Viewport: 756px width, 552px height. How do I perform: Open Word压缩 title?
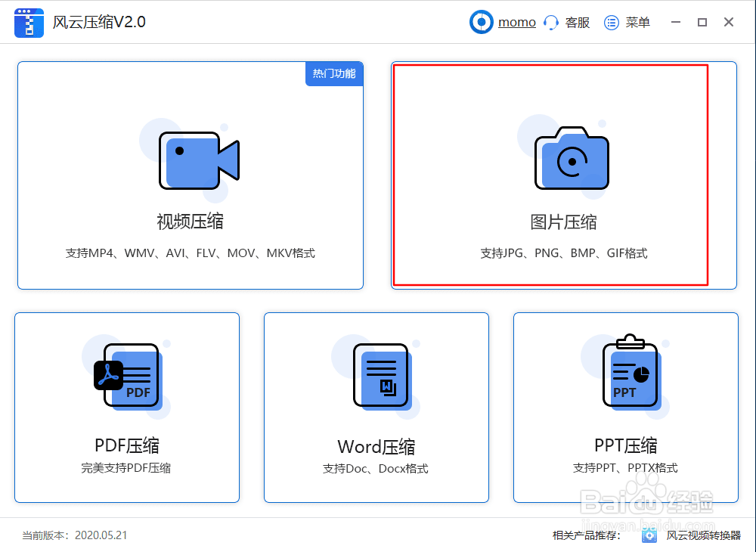(376, 447)
